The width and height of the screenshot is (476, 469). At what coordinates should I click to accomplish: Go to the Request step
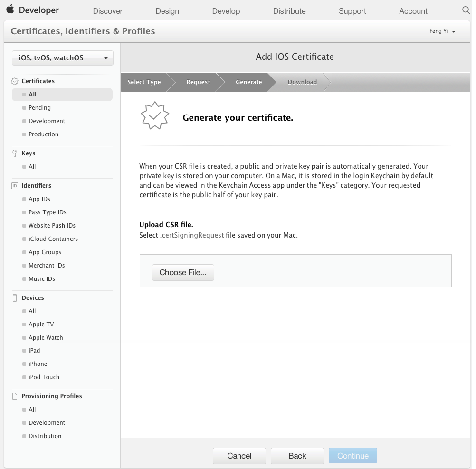pos(198,82)
